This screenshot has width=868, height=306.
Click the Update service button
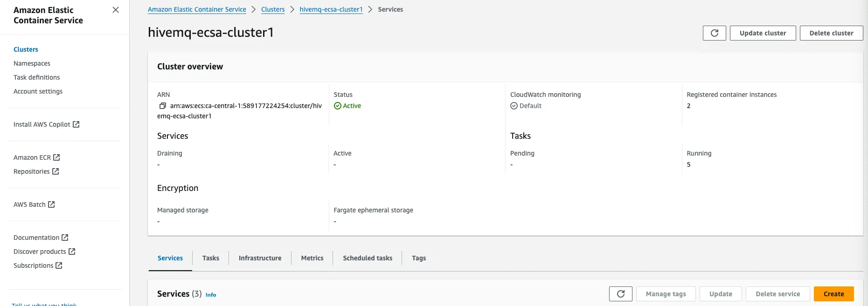click(721, 294)
